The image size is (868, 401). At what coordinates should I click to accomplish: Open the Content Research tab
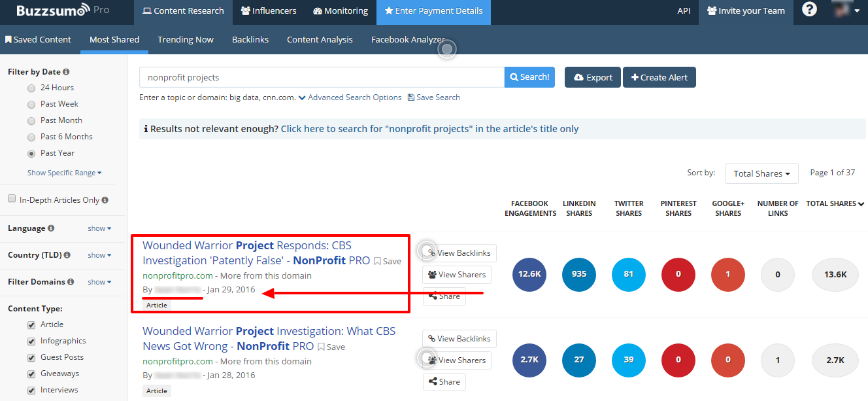click(x=183, y=11)
